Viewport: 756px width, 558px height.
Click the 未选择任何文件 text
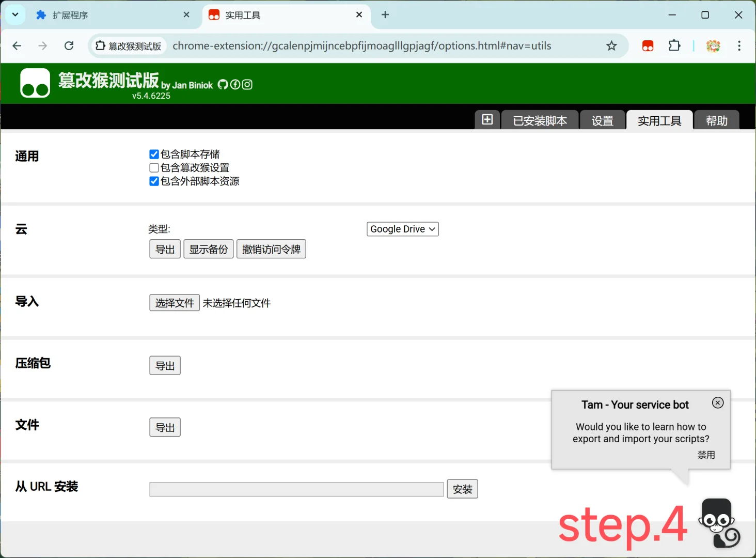237,303
